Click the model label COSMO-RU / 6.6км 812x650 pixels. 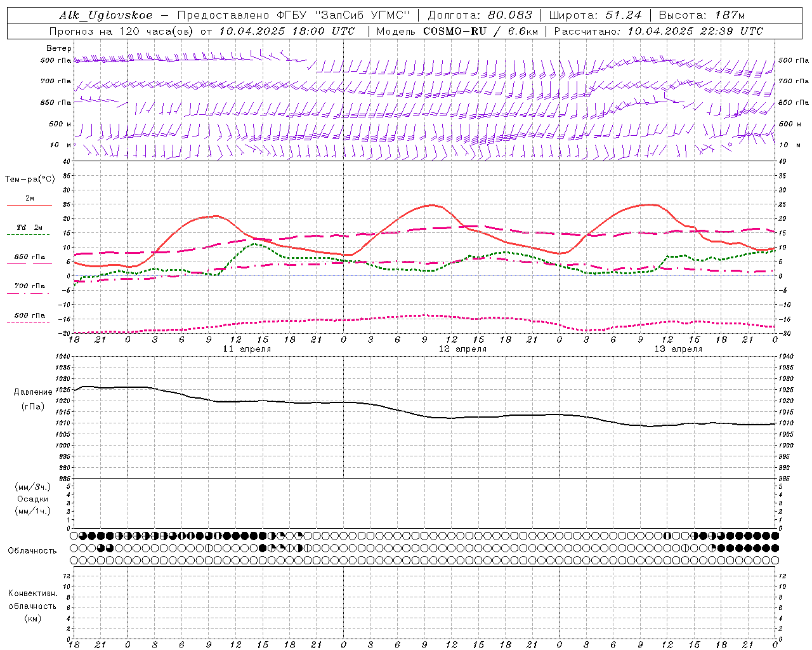[481, 31]
